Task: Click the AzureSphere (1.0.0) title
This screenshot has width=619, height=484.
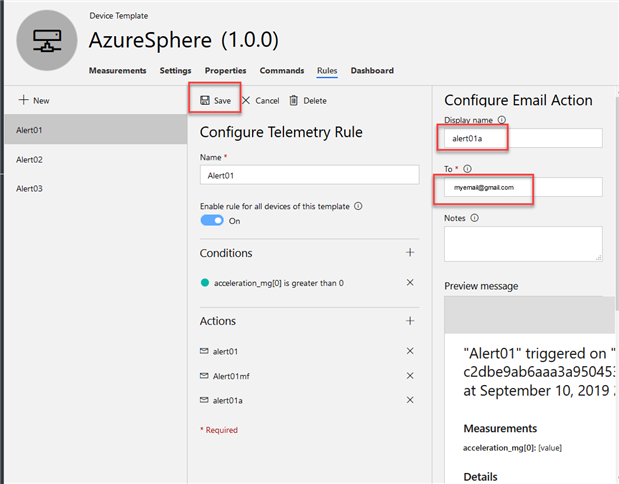Action: (184, 40)
